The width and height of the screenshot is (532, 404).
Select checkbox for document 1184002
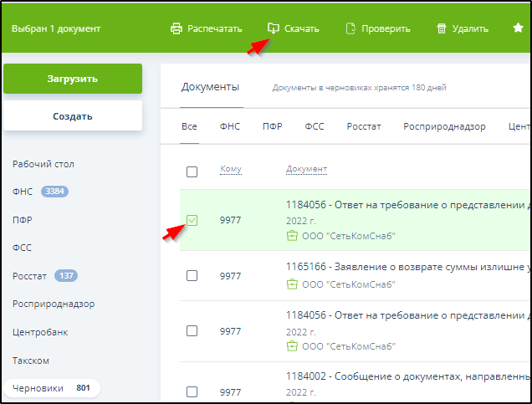192,391
